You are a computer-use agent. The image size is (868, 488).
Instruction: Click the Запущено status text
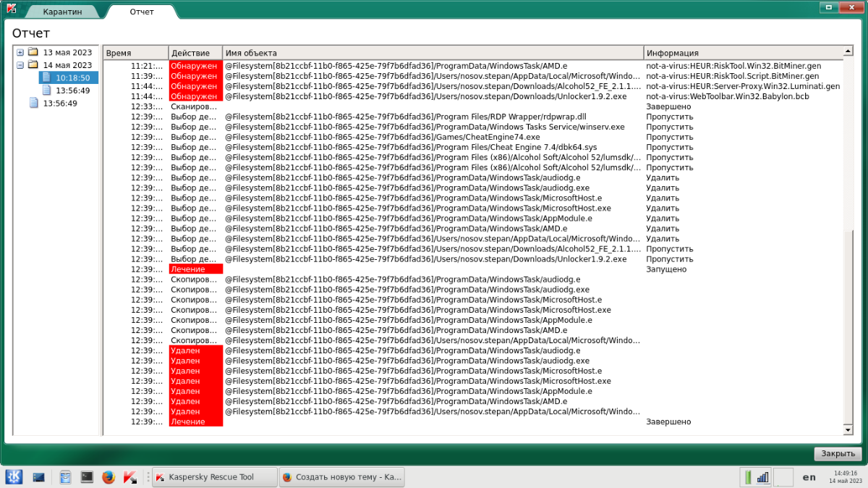(666, 269)
